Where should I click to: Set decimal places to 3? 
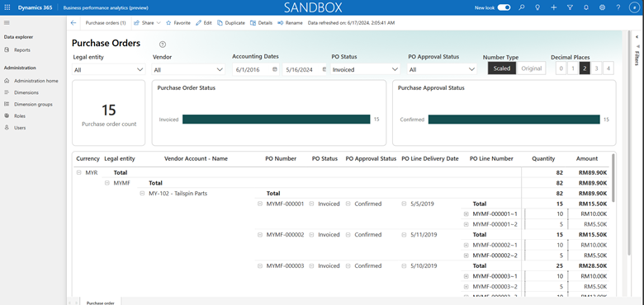pos(597,68)
